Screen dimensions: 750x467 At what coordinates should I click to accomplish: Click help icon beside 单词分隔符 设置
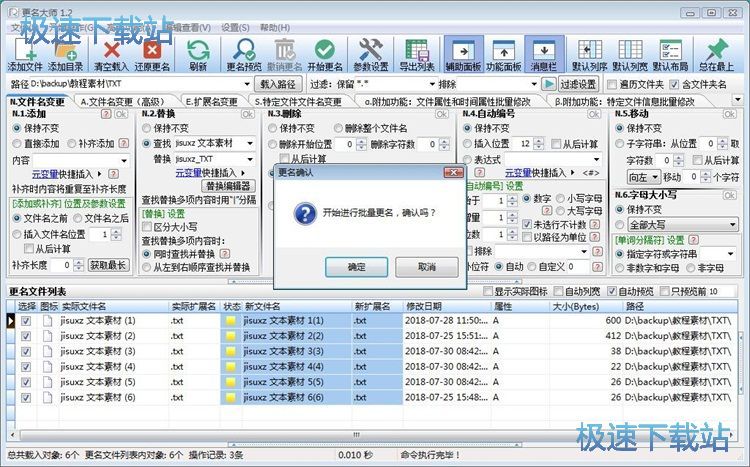(x=694, y=240)
